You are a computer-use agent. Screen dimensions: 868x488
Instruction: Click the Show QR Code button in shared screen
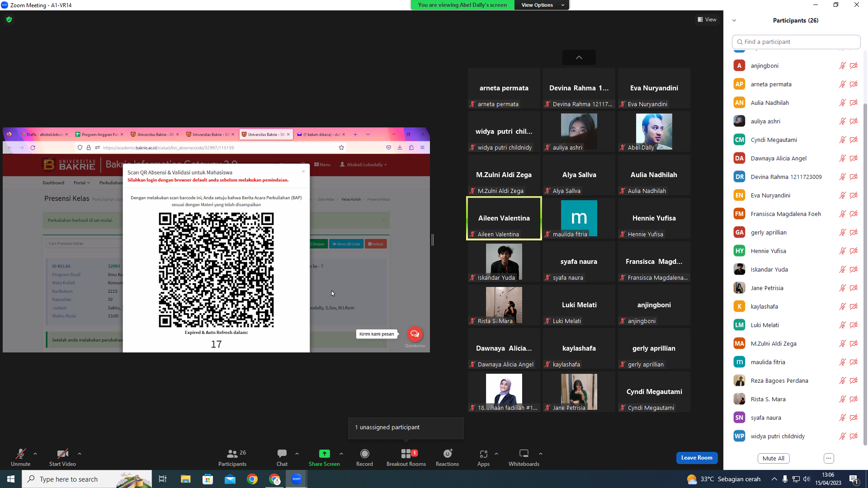click(x=346, y=244)
